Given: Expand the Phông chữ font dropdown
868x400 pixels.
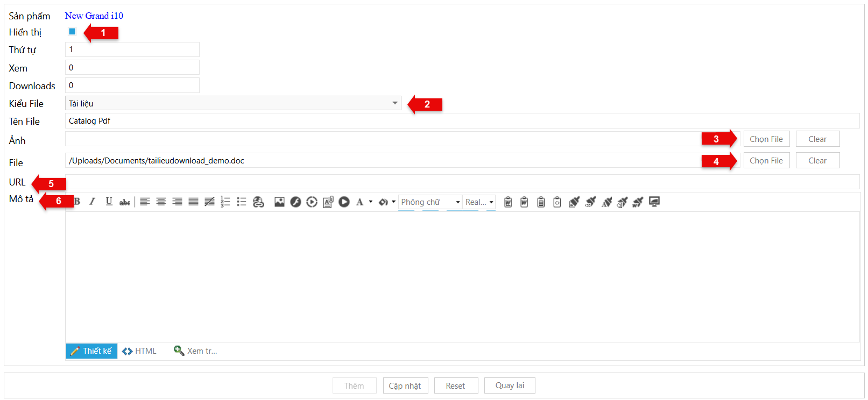Looking at the screenshot, I should [458, 202].
